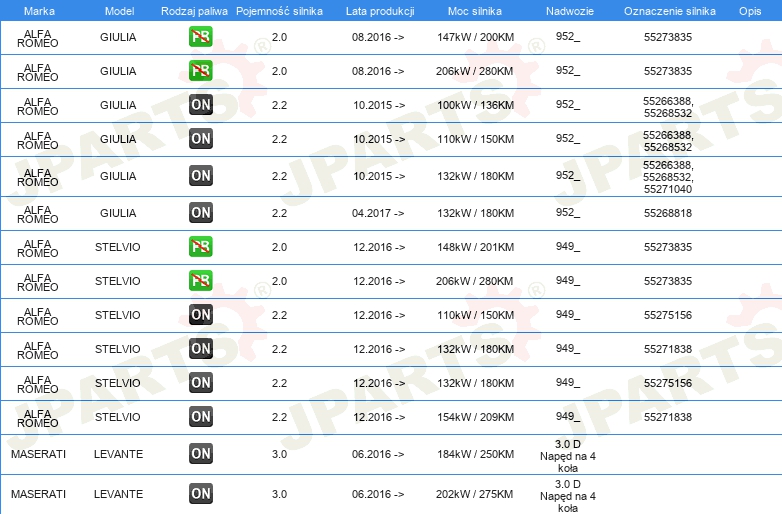This screenshot has height=514, width=782.
Task: Click the ON icon for Giulia 04.2017
Action: pyautogui.click(x=200, y=213)
